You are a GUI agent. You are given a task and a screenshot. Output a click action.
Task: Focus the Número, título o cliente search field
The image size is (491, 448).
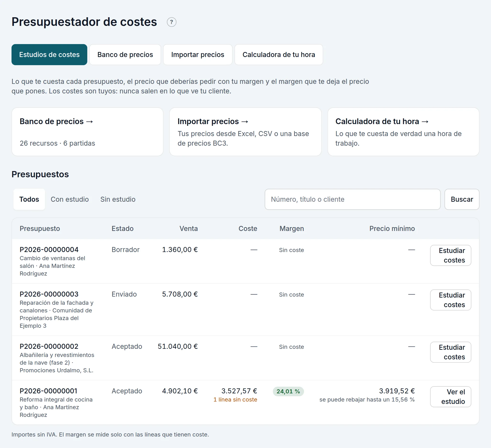pyautogui.click(x=352, y=199)
